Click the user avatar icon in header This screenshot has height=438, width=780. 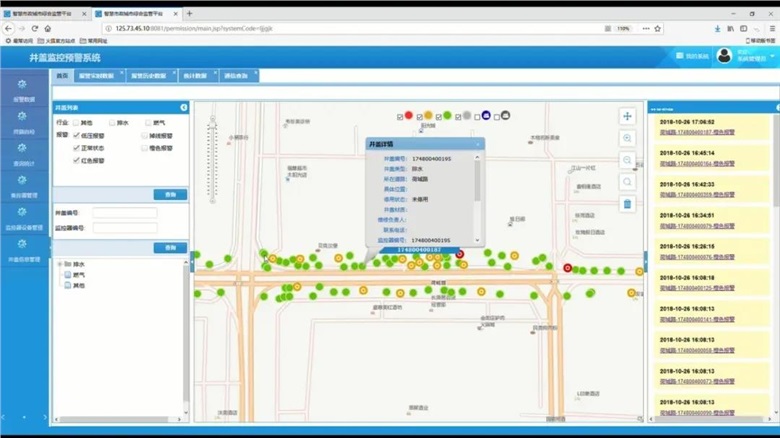[x=725, y=57]
